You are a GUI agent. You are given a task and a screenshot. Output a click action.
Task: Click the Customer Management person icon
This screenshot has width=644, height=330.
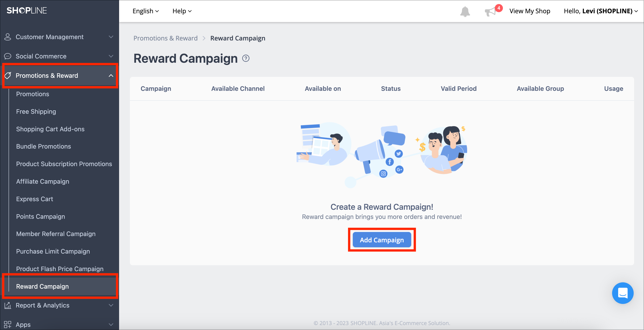8,37
